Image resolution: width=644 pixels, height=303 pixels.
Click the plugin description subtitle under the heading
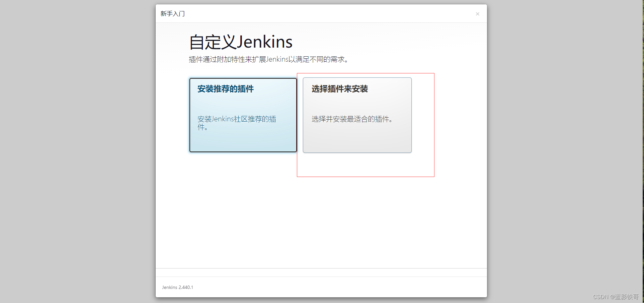click(x=269, y=59)
